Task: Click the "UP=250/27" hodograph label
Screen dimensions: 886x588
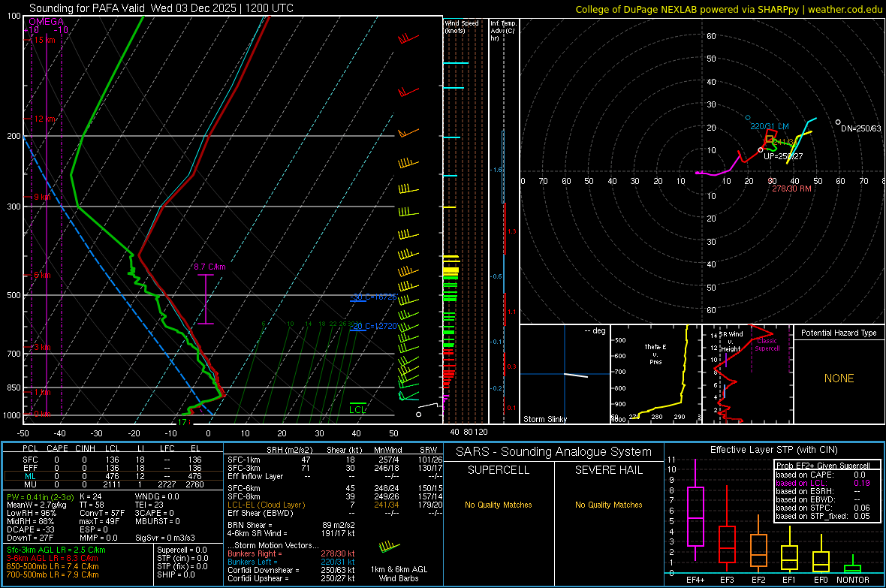Action: point(783,156)
